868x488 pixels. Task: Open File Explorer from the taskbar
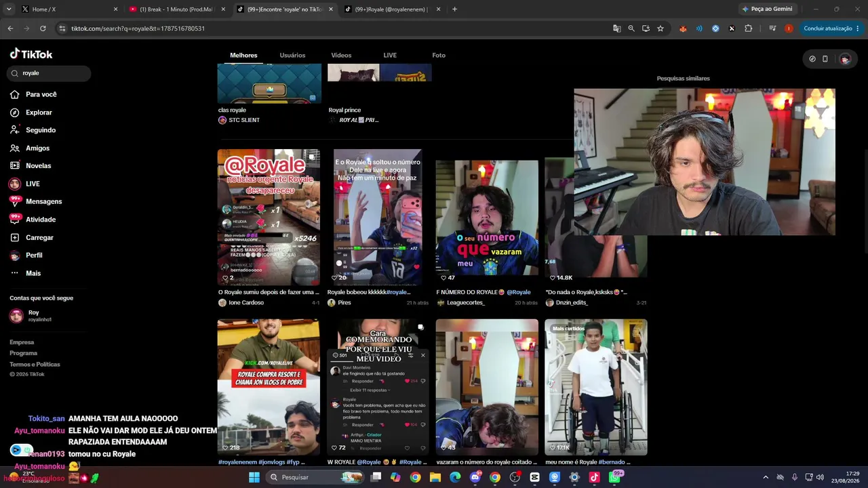[x=435, y=477]
